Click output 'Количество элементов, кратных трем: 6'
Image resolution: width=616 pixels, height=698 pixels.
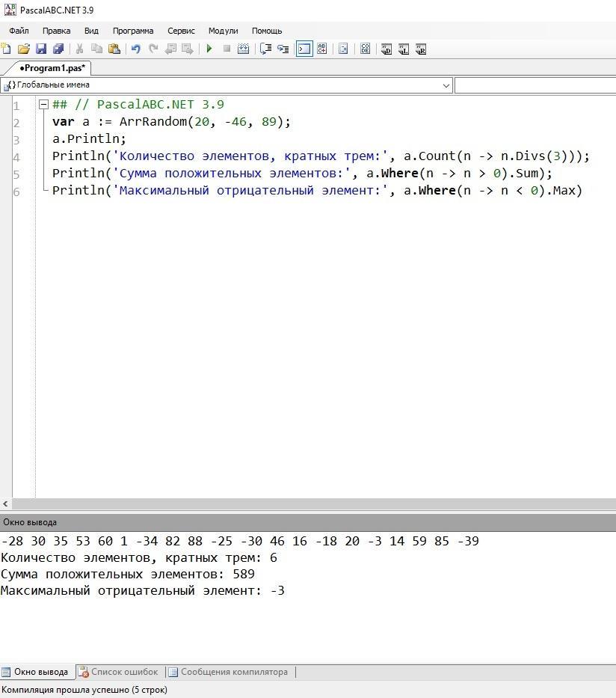click(x=139, y=558)
